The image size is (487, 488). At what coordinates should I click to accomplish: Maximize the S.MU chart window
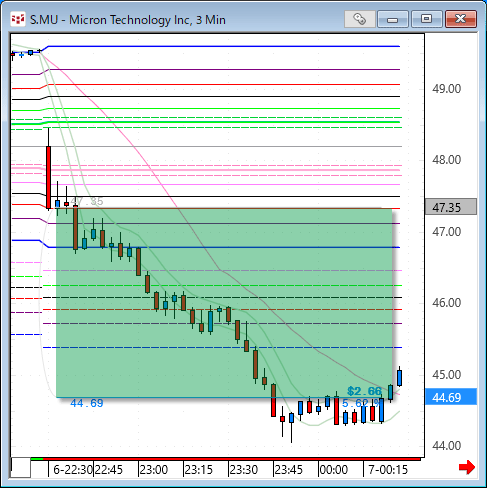[426, 19]
